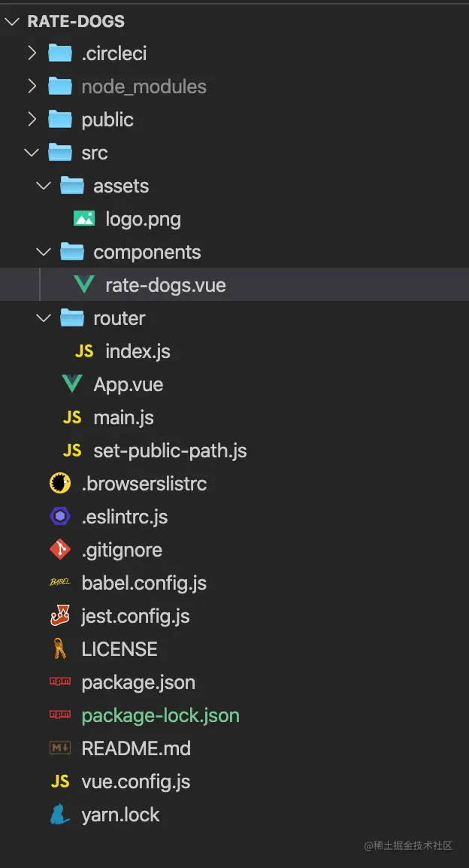Expand the .circleci folder
The width and height of the screenshot is (469, 868).
32,53
